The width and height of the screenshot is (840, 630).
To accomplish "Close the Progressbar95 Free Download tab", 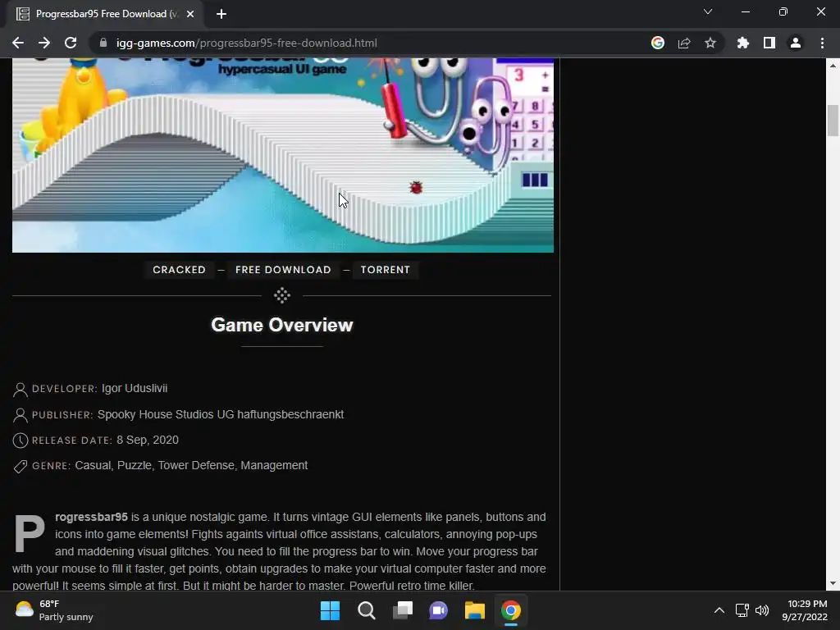I will (189, 14).
